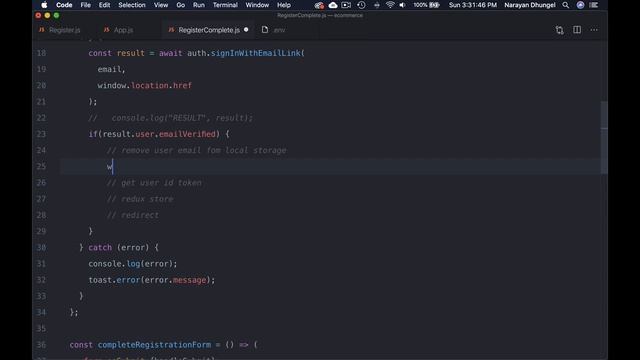Open the Selection menu
The width and height of the screenshot is (640, 360).
click(x=132, y=5)
